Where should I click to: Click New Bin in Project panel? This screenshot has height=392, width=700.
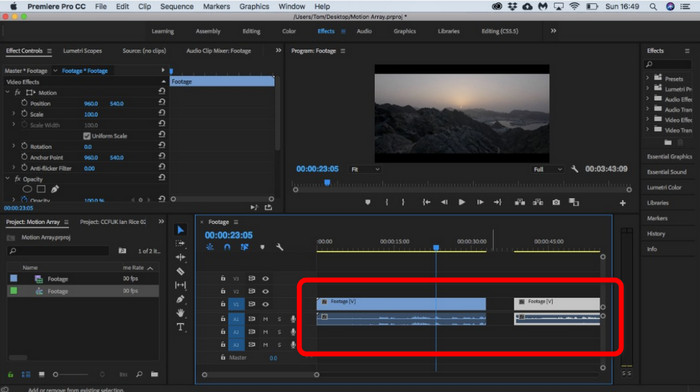click(x=154, y=374)
